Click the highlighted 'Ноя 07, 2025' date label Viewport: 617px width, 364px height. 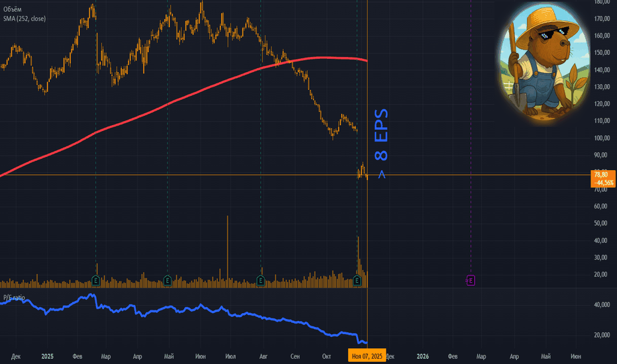(367, 356)
